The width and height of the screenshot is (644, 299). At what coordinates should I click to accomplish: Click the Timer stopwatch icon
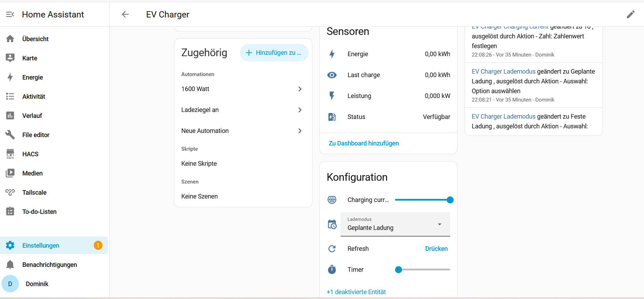point(332,269)
